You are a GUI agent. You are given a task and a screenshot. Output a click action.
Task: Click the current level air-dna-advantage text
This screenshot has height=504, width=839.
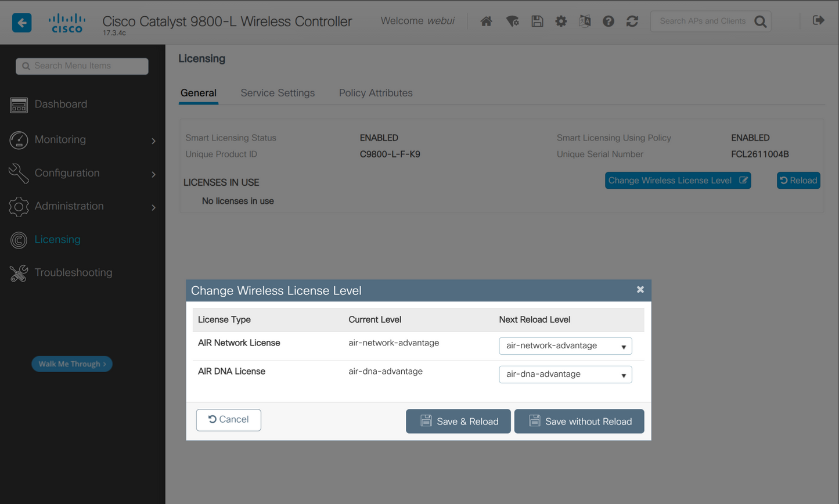pyautogui.click(x=386, y=372)
